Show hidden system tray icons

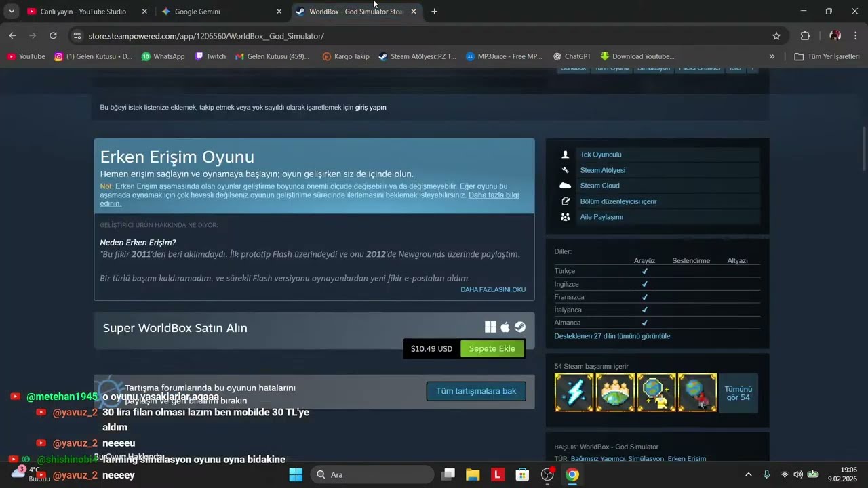749,474
